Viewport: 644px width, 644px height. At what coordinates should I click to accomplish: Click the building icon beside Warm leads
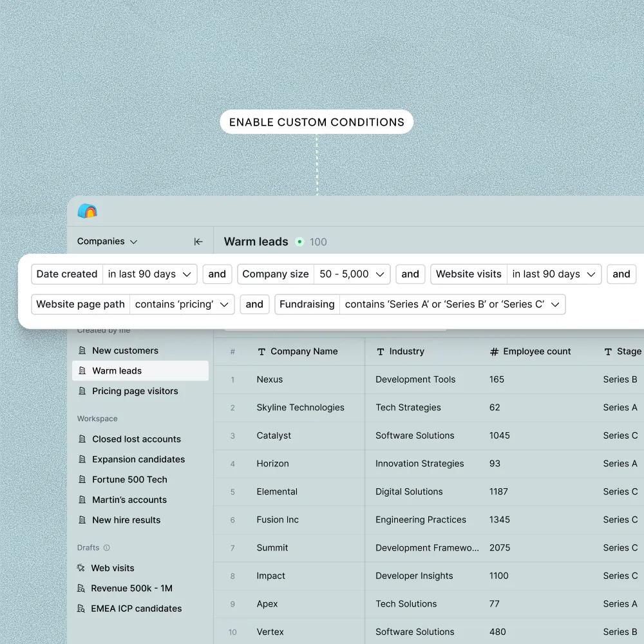tap(82, 370)
